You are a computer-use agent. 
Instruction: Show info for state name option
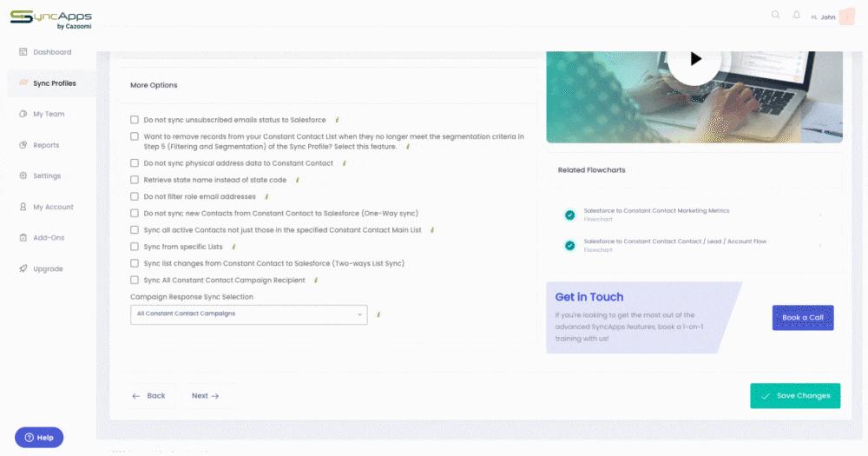[297, 180]
